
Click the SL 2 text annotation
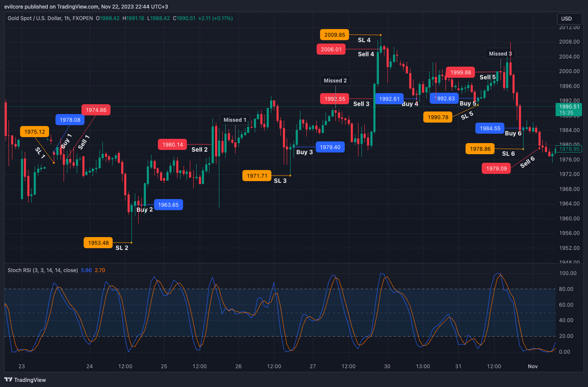122,248
